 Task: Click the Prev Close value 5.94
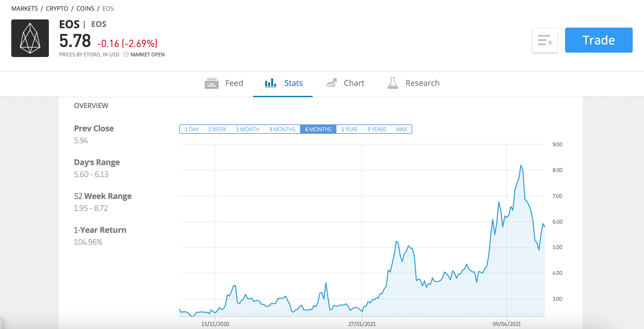click(x=81, y=141)
